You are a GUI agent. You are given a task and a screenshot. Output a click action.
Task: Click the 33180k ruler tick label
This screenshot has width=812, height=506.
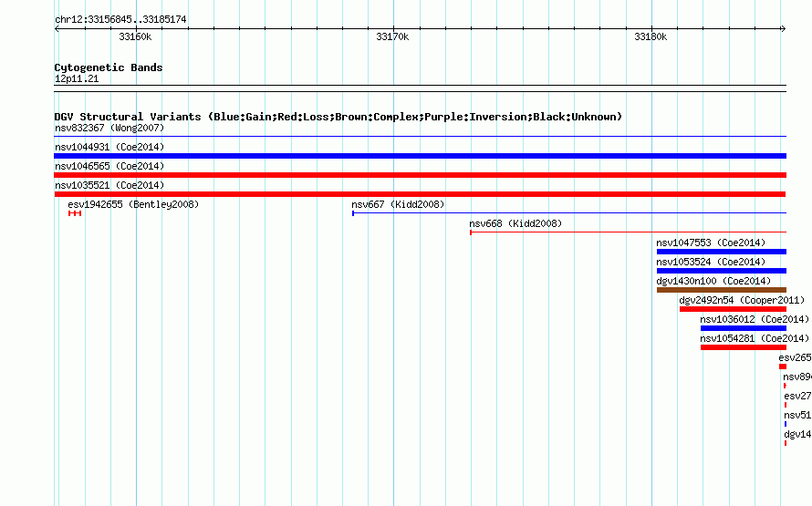click(x=651, y=36)
